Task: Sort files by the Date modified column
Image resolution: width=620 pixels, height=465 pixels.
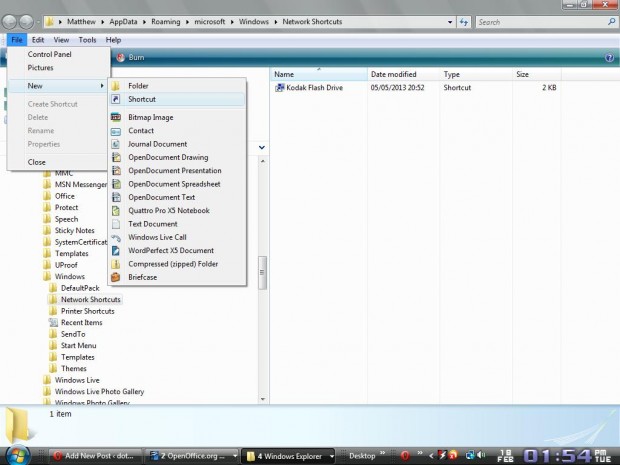Action: 393,74
